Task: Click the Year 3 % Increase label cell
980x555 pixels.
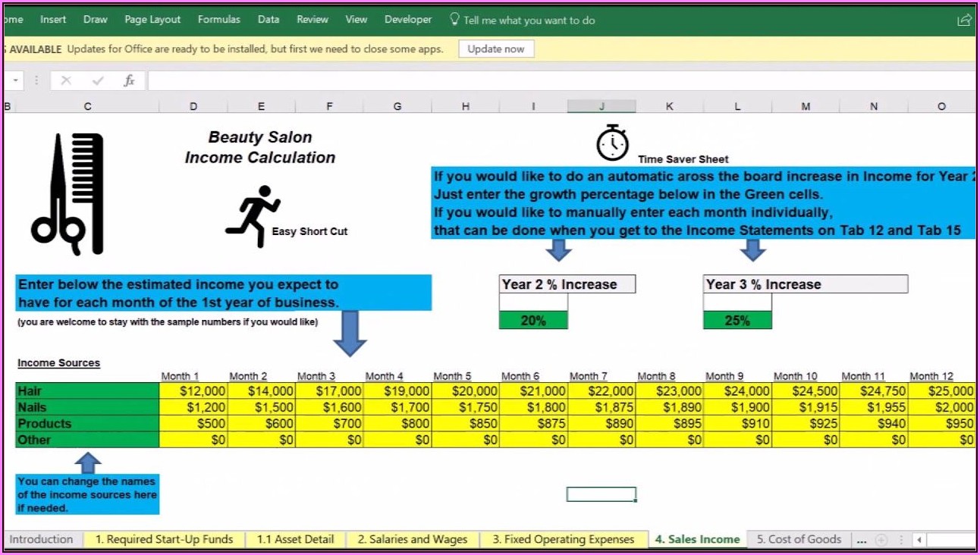Action: (x=806, y=284)
